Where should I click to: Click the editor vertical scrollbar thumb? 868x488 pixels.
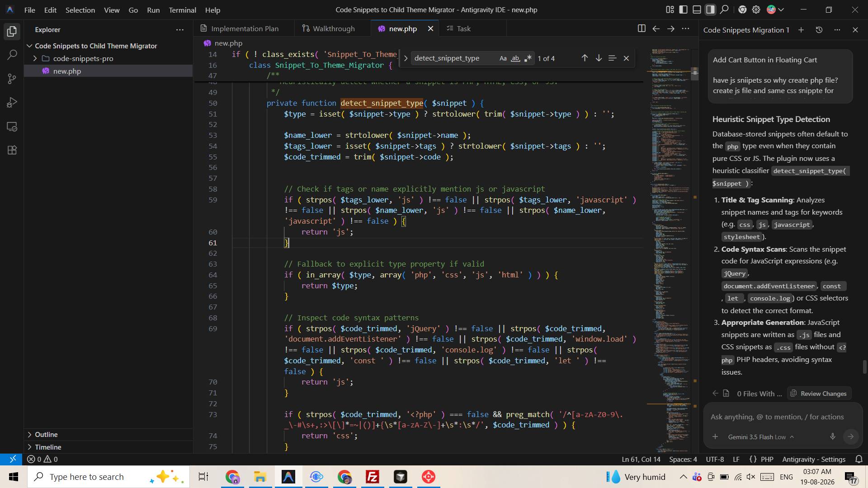[x=695, y=74]
